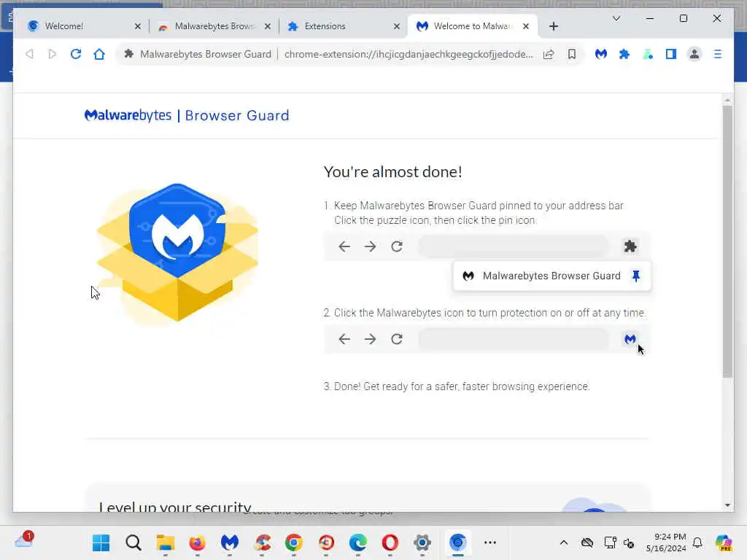The image size is (747, 560).
Task: Click the 'You're almost done!' heading
Action: coord(392,172)
